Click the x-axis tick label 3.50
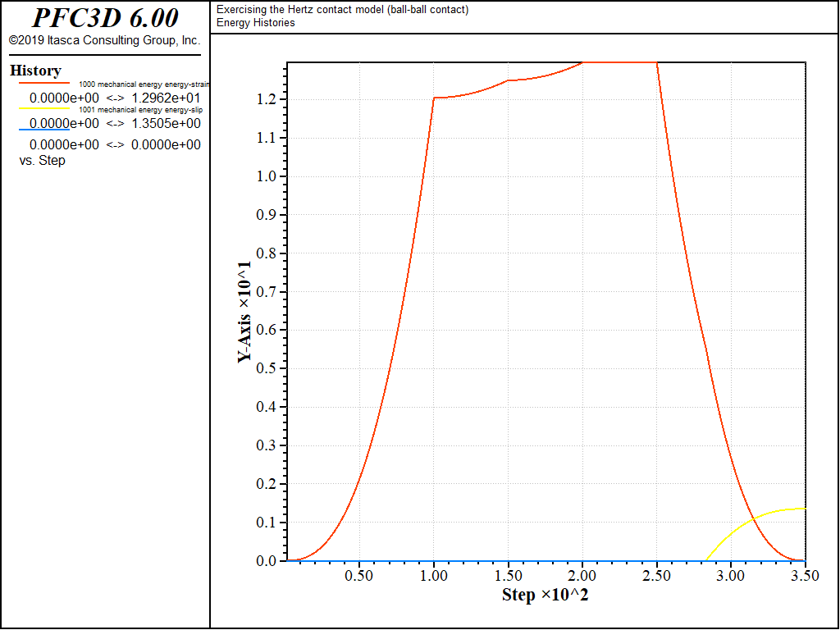Screen dimensions: 840x630 tap(806, 576)
